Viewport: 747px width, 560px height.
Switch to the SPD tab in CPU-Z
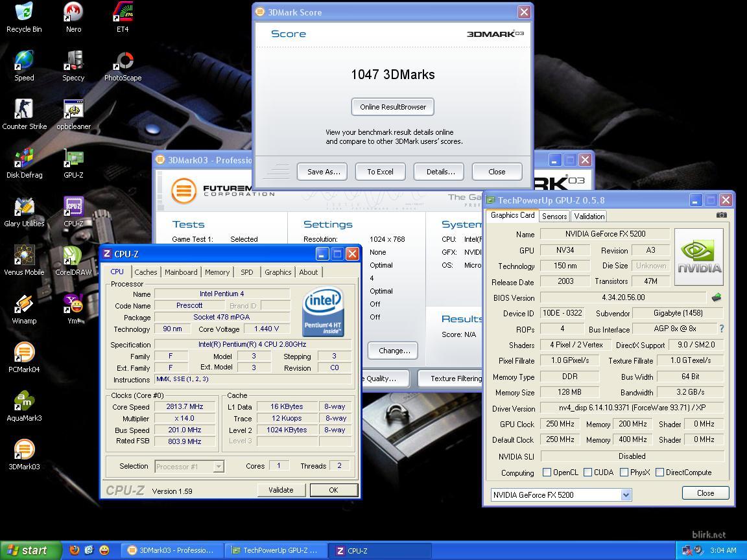247,272
